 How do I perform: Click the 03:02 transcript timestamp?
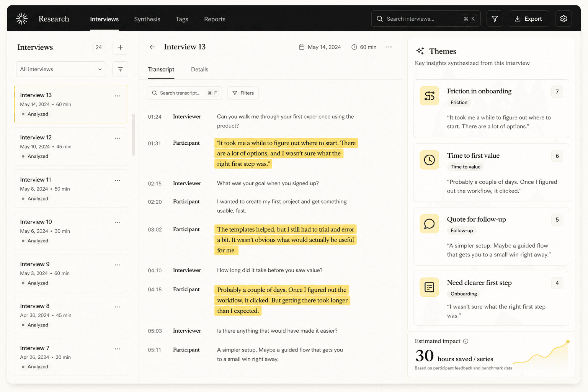point(155,230)
